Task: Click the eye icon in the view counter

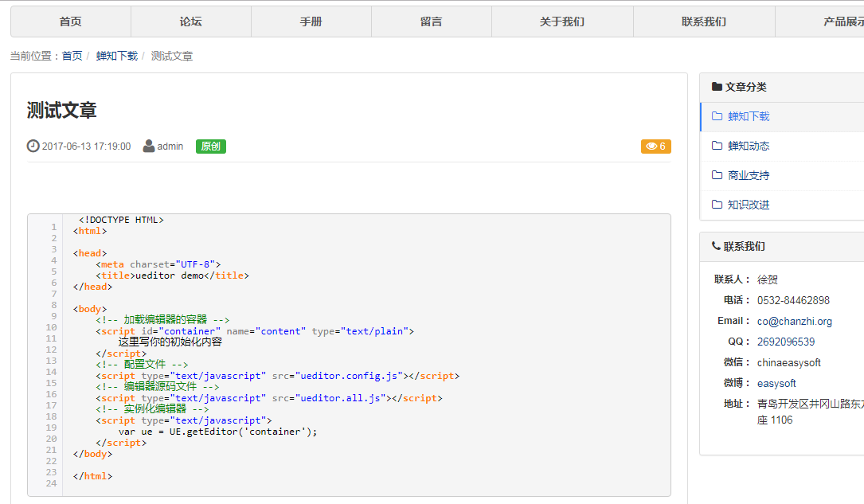Action: [651, 147]
